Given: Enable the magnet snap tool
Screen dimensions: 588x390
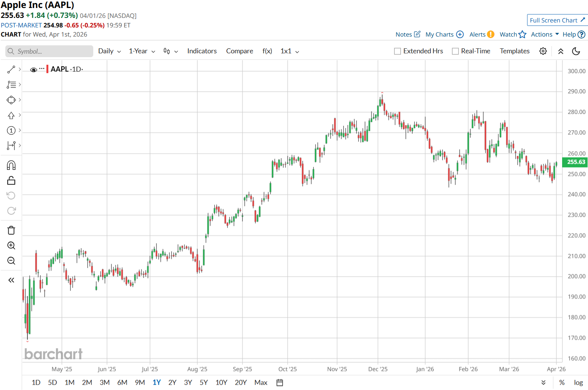Looking at the screenshot, I should [x=11, y=165].
